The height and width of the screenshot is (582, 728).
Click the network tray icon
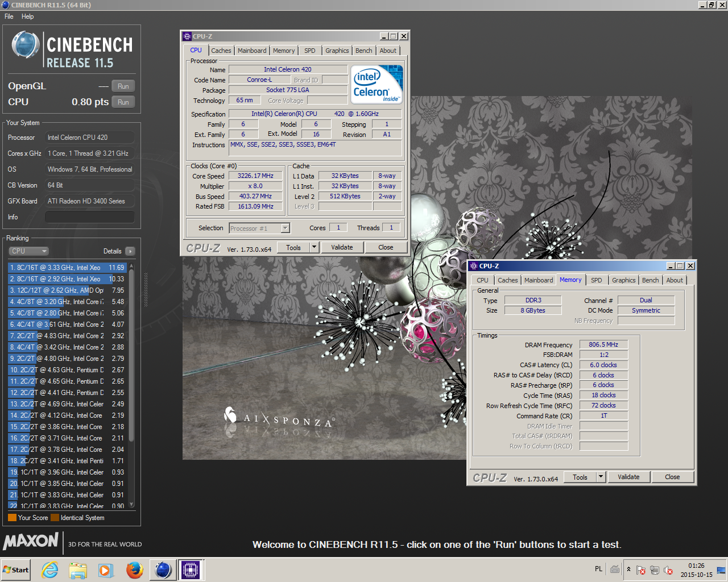pyautogui.click(x=655, y=570)
